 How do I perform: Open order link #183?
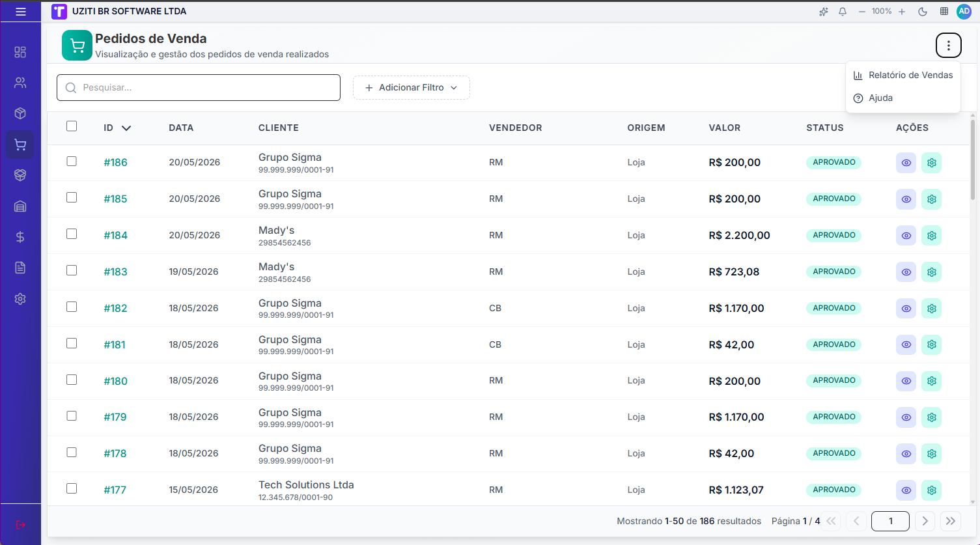pyautogui.click(x=116, y=272)
